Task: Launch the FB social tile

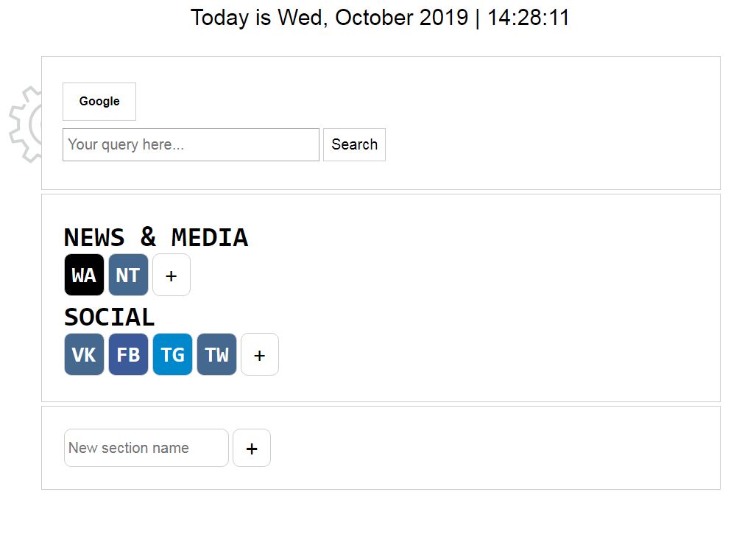Action: tap(128, 354)
